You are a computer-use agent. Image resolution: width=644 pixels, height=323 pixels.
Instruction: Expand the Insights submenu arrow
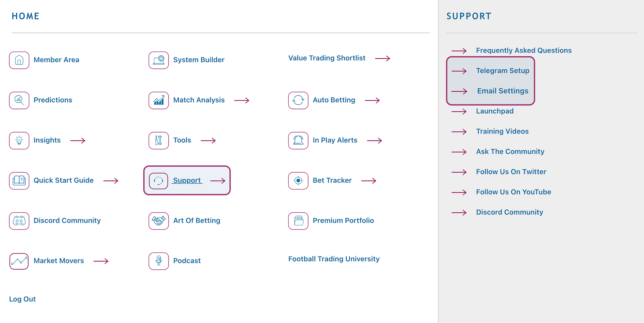78,140
